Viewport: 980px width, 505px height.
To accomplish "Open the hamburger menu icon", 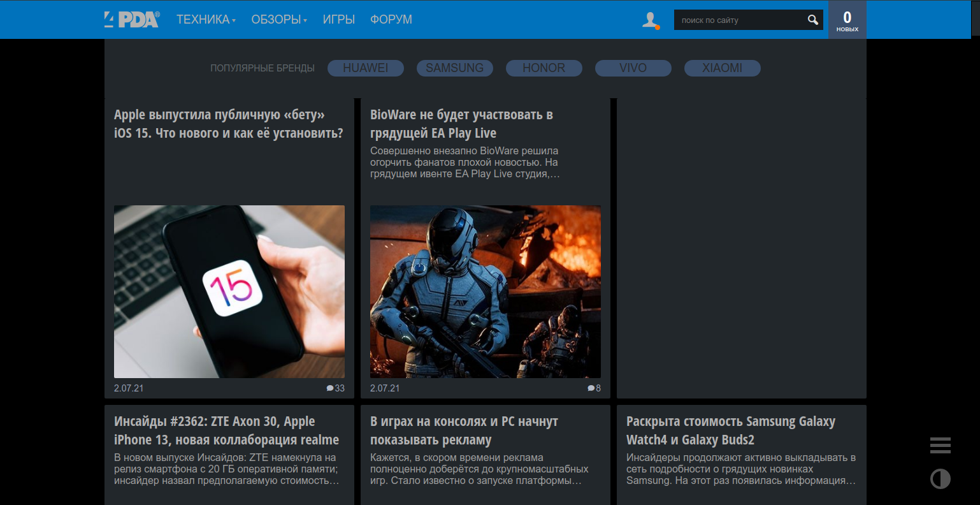I will point(940,445).
